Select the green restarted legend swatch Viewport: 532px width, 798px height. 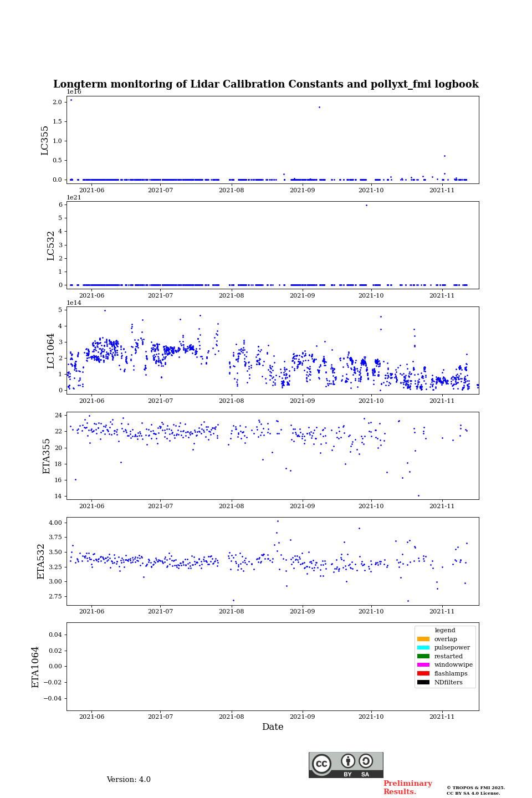[x=423, y=656]
